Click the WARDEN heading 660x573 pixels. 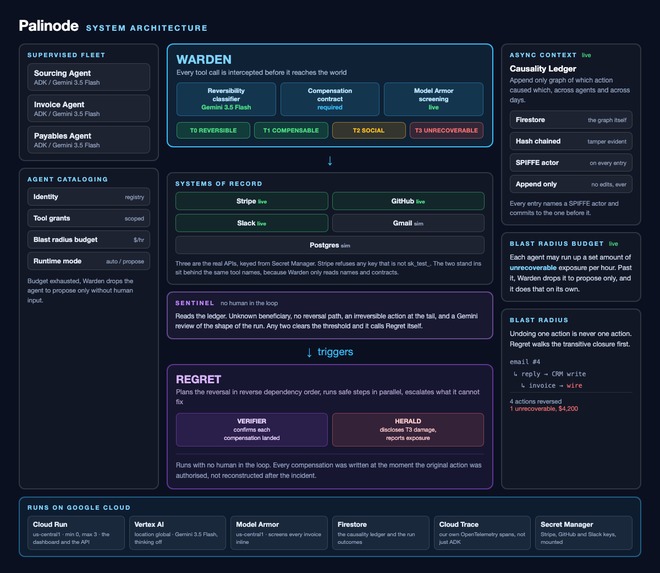pos(204,59)
